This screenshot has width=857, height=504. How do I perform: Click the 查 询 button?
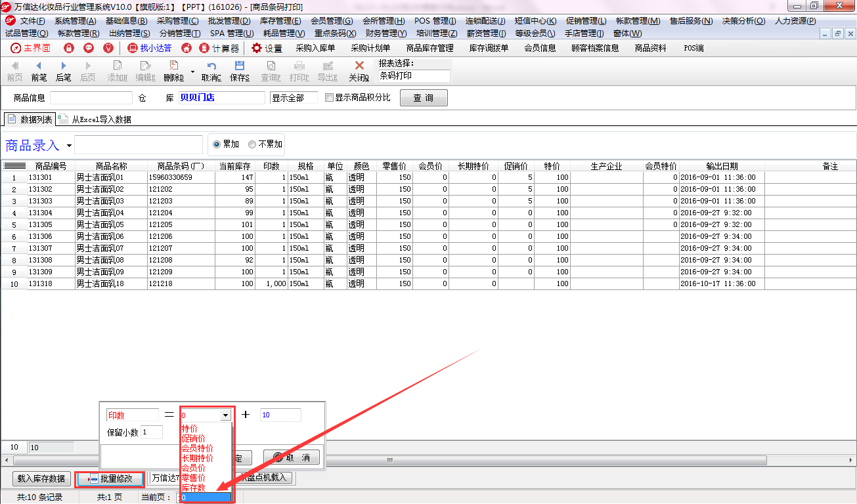(x=424, y=98)
